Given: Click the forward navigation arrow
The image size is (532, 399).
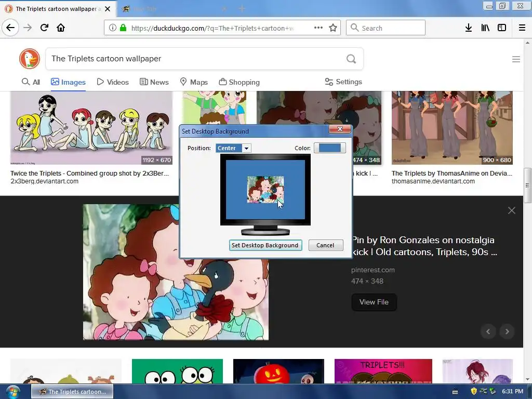Looking at the screenshot, I should (x=28, y=28).
